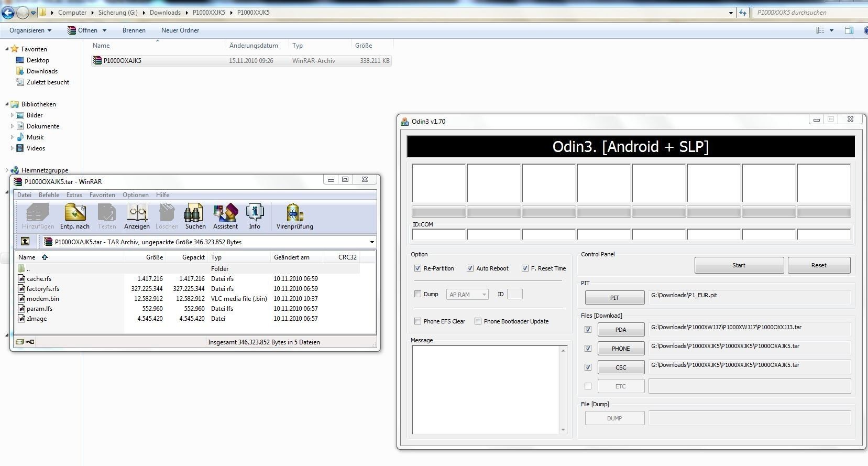Uncheck the PDA file checkbox

click(588, 330)
